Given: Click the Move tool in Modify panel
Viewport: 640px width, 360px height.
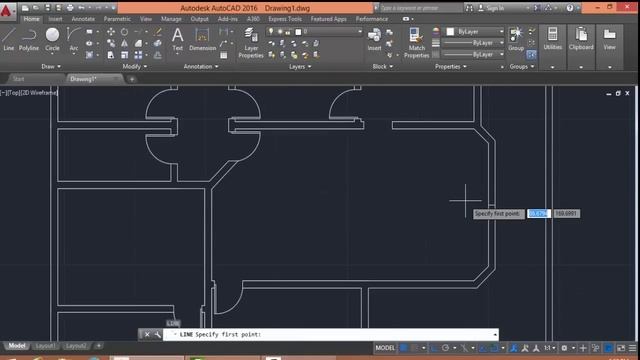Looking at the screenshot, I should (111, 32).
